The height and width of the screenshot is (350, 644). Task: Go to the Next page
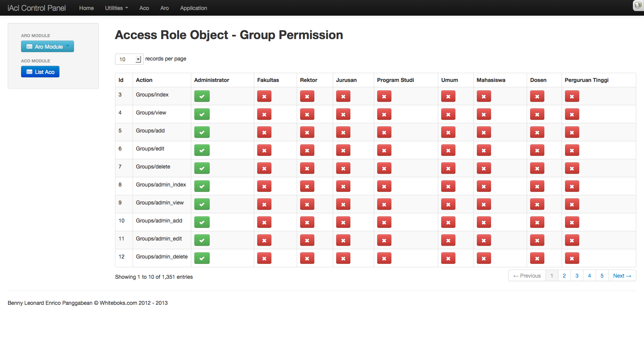622,276
